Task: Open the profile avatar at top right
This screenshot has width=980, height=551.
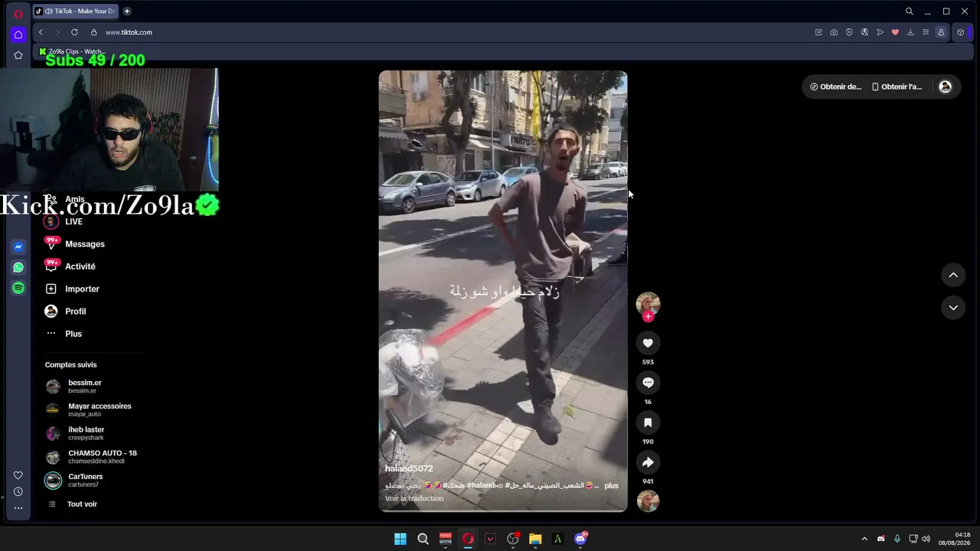Action: [x=945, y=86]
